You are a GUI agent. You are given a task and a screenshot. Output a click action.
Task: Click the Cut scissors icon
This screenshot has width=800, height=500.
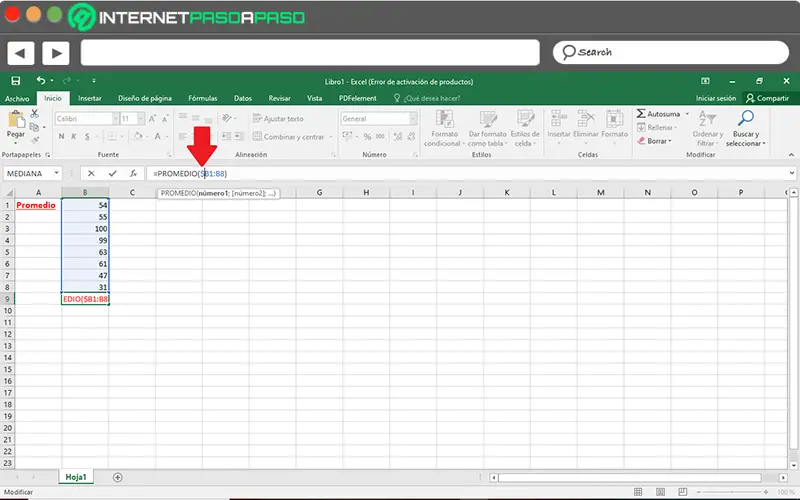(x=35, y=113)
